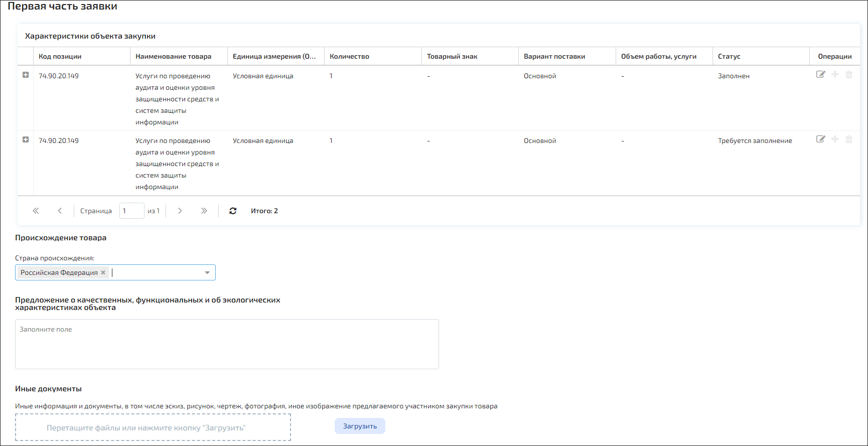Expand the row with status Требуется заполнение
The image size is (868, 446).
26,139
